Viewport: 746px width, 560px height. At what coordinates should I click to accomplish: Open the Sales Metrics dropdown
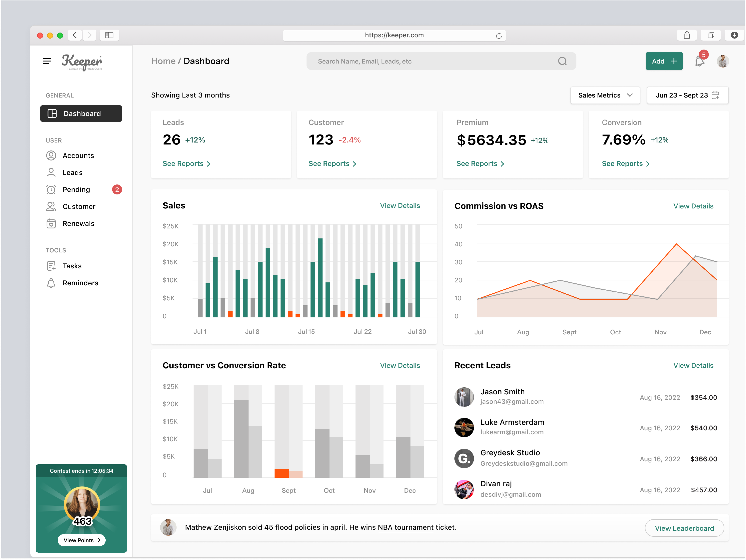(605, 95)
